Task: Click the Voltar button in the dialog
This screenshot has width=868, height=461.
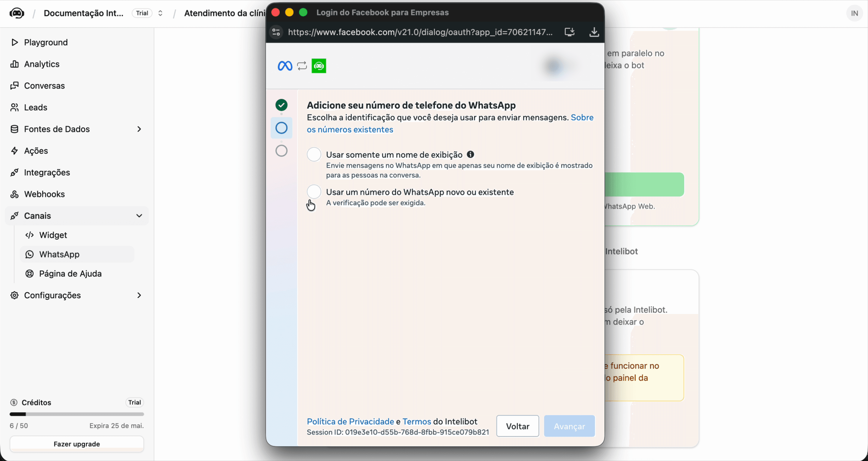Action: [x=517, y=426]
